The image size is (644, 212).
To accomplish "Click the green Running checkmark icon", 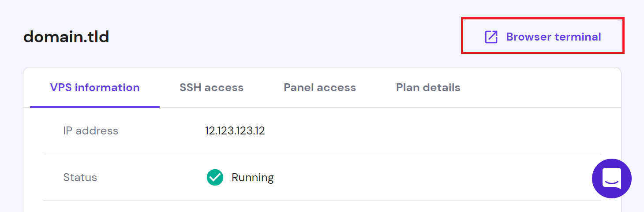I will [x=215, y=178].
